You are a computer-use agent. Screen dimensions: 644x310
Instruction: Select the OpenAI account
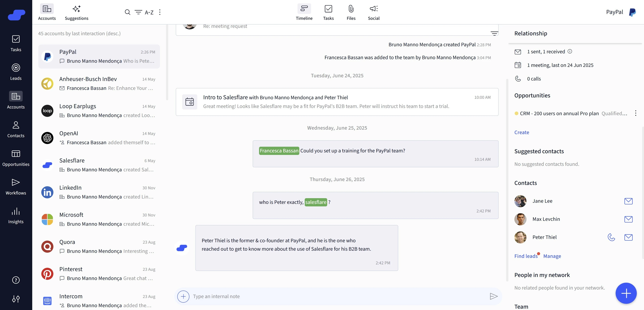tap(99, 138)
